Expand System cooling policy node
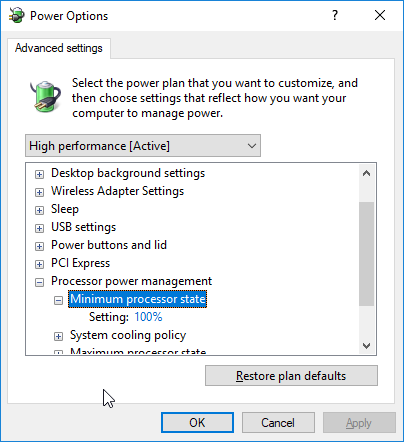This screenshot has width=404, height=442. click(58, 336)
